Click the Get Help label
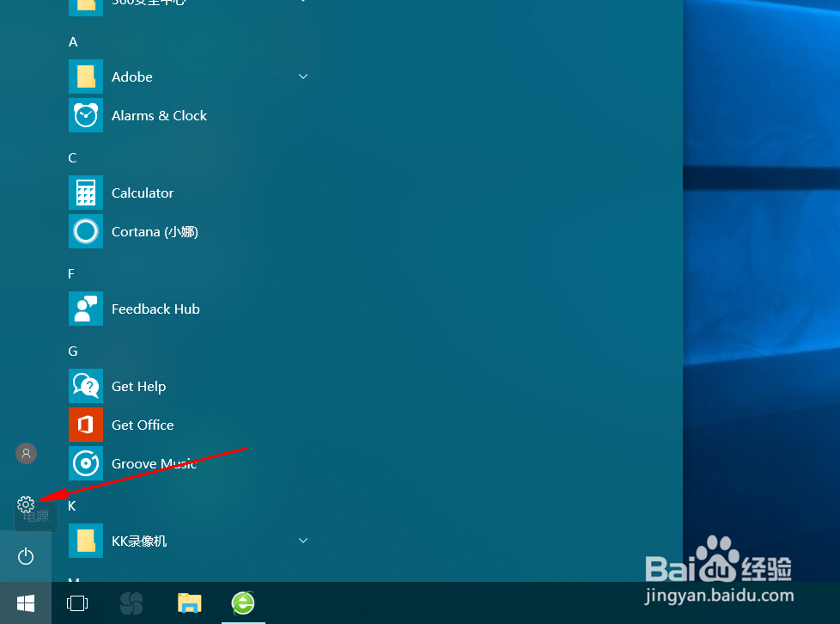Screen dimensions: 840x624 (139, 387)
